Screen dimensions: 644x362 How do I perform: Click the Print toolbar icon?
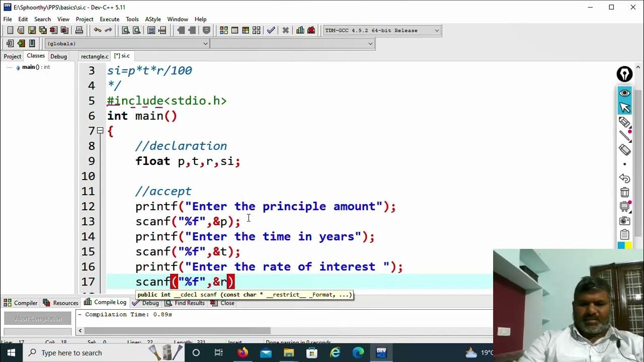coord(79,30)
